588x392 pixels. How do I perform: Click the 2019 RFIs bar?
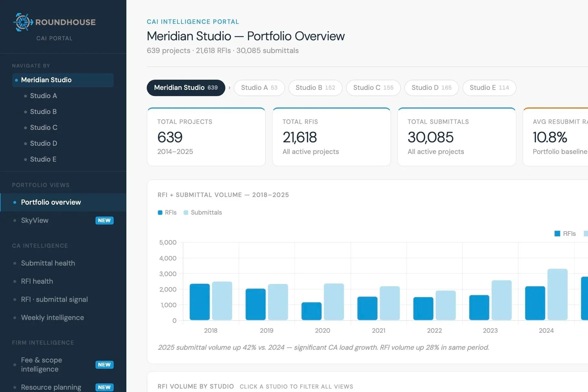[256, 304]
